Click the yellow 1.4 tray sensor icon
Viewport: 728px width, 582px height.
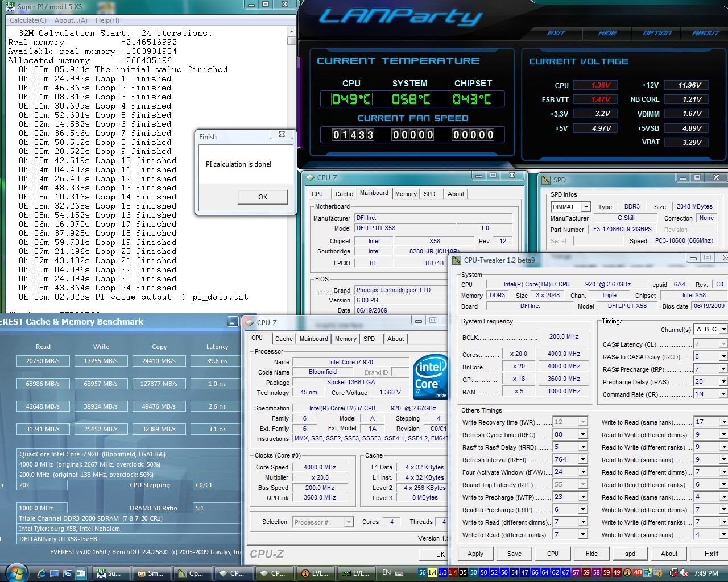tap(432, 572)
